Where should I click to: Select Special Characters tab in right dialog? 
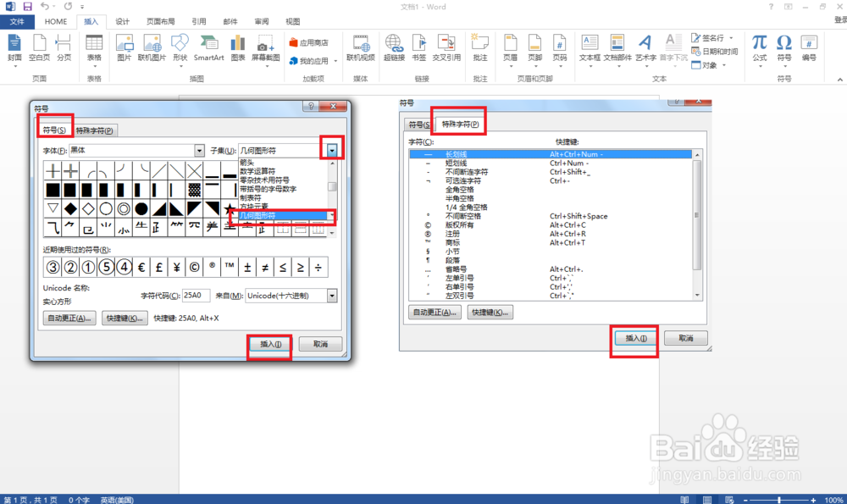[460, 125]
